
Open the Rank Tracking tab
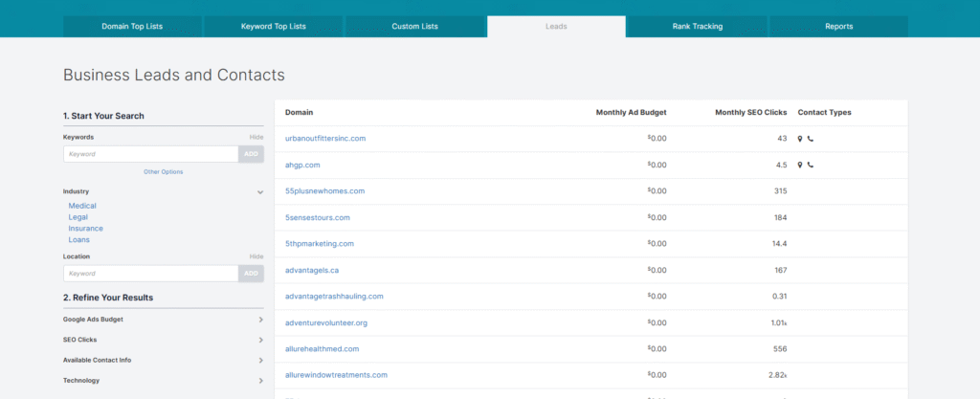(x=697, y=26)
